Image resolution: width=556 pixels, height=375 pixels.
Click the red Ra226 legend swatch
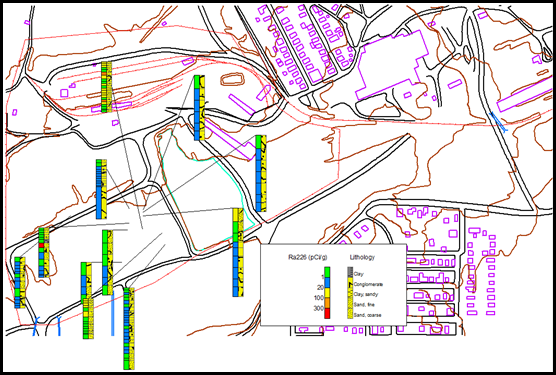coord(327,313)
